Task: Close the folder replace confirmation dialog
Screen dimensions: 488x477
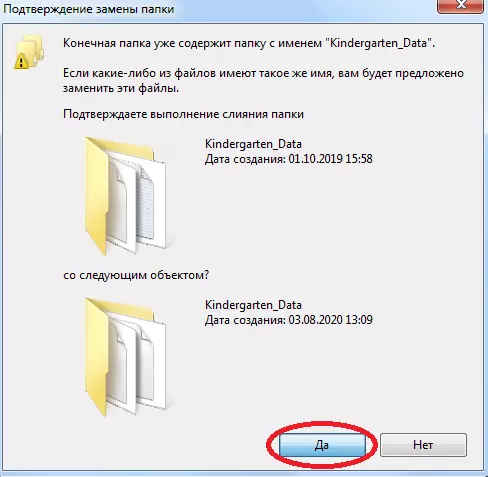Action: point(461,6)
